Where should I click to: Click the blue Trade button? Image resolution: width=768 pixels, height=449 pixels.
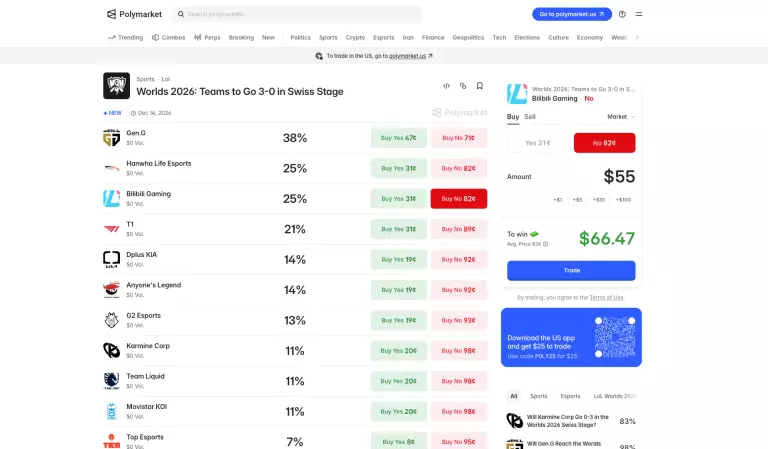coord(571,270)
